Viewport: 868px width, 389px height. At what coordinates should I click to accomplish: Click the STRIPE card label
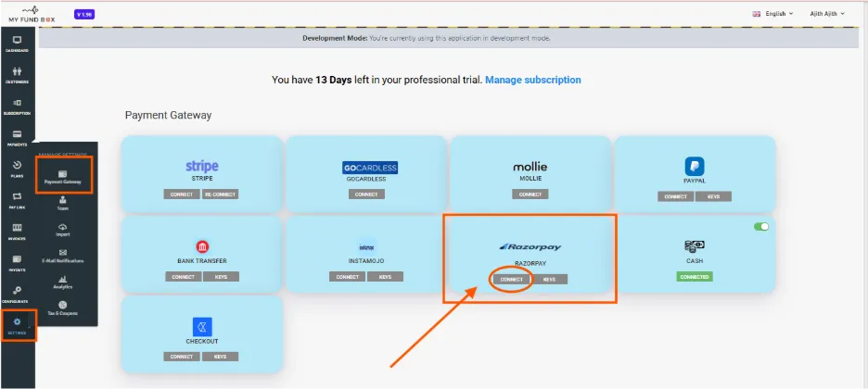pyautogui.click(x=202, y=179)
